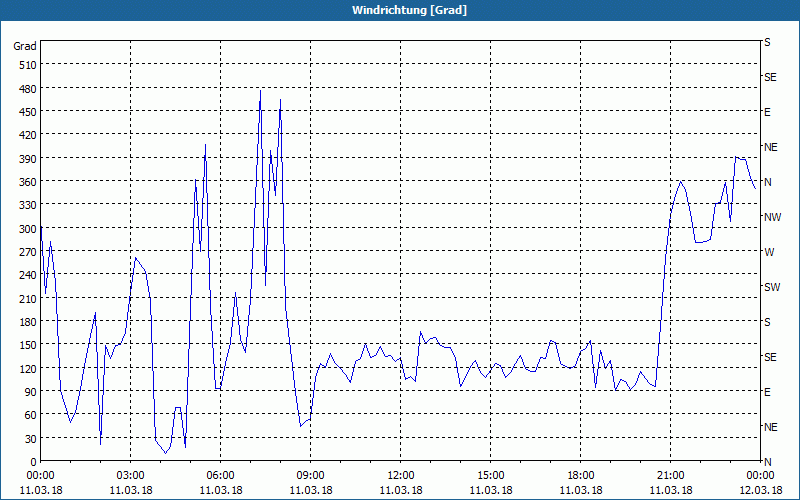Click the 420 degree axis label
Image resolution: width=800 pixels, height=500 pixels.
(28, 135)
